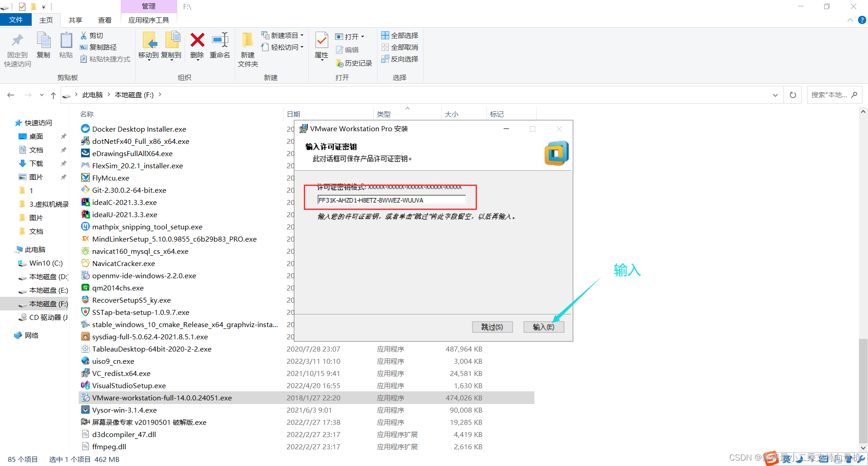This screenshot has width=868, height=466.
Task: Click the Enter (输入) button in installer
Action: [x=544, y=327]
